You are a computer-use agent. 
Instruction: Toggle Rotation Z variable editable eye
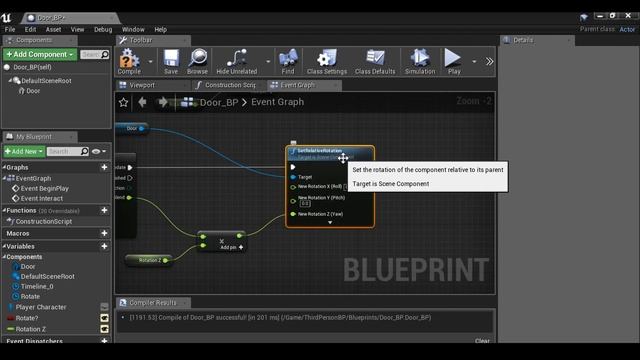tap(104, 329)
